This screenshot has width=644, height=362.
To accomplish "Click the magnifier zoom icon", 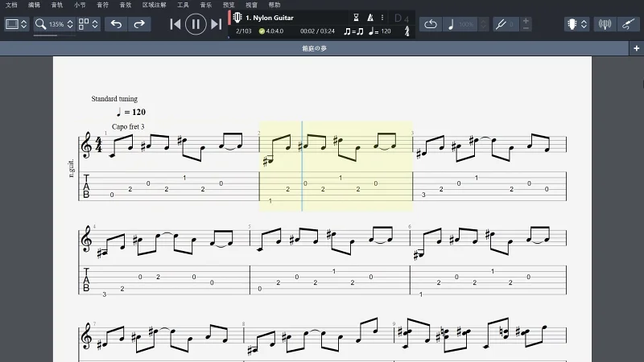I will coord(40,24).
